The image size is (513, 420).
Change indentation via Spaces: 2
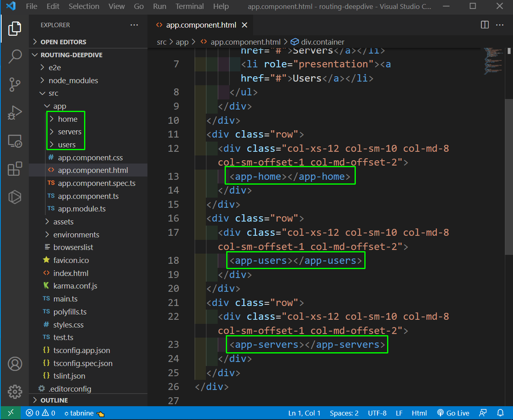(344, 413)
